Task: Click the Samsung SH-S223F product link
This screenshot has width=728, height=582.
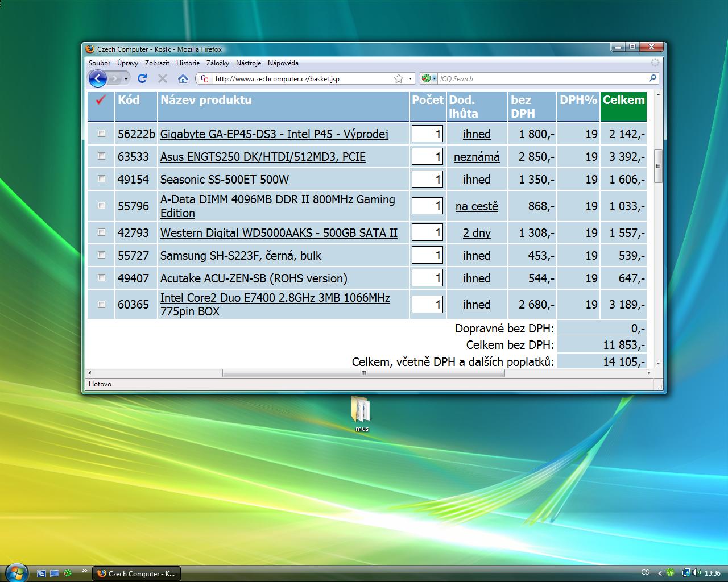Action: coord(241,256)
